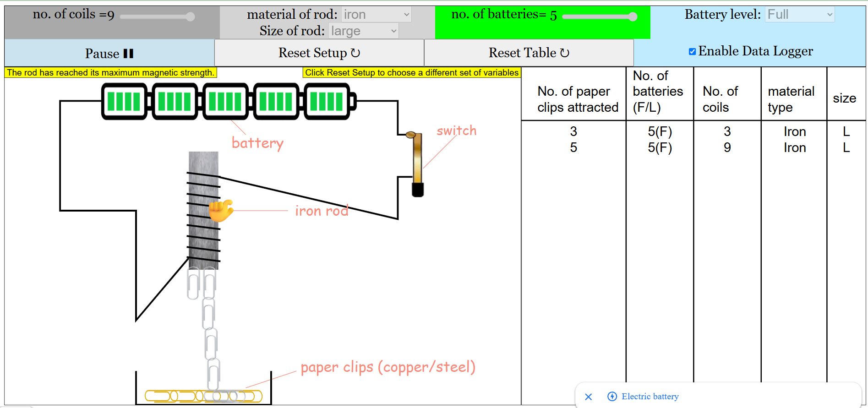Click the last battery in the row
The width and height of the screenshot is (868, 408).
coord(327,102)
